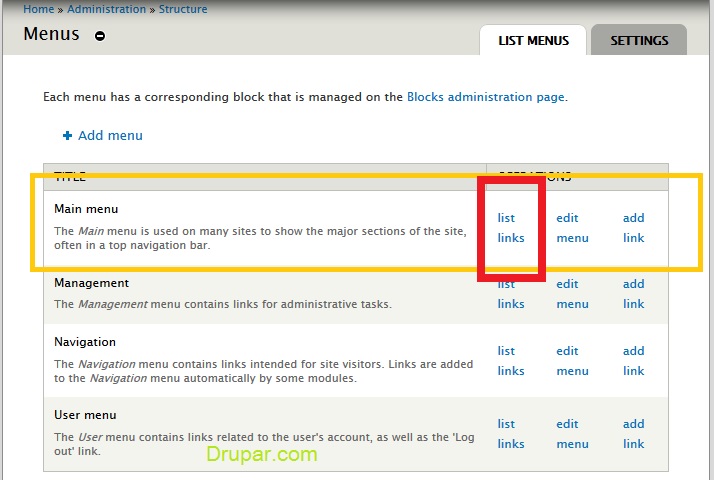Edit the Management menu
714x480 pixels.
click(x=572, y=294)
